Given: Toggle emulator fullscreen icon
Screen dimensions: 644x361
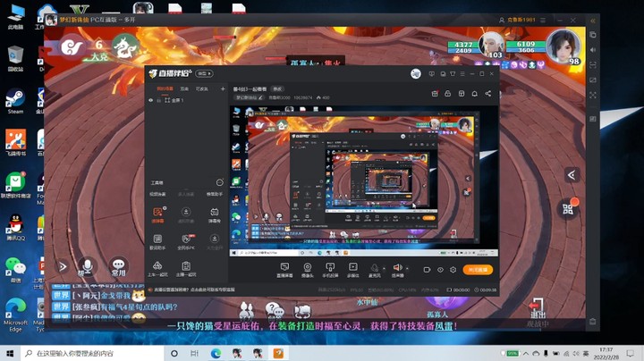Looking at the screenshot, I should point(593,95).
